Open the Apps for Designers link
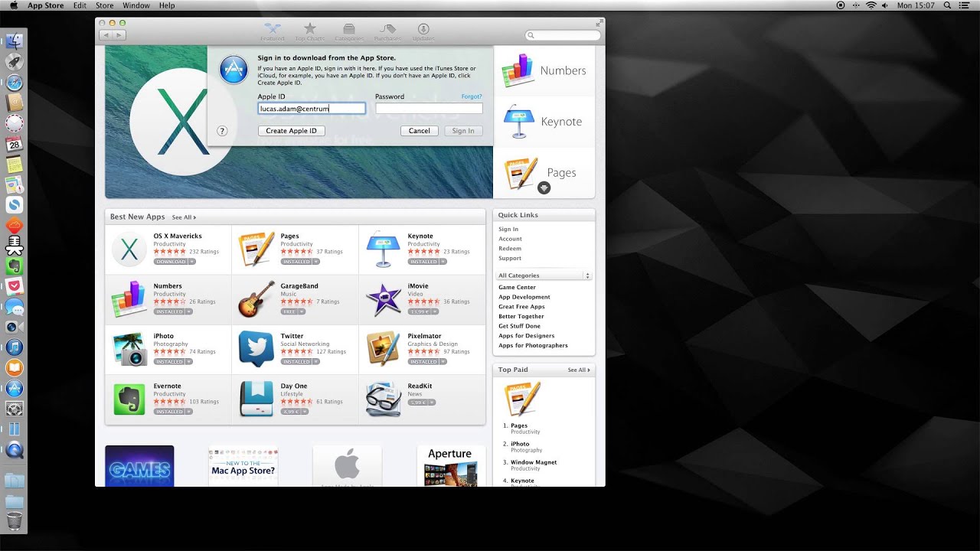 [x=526, y=336]
